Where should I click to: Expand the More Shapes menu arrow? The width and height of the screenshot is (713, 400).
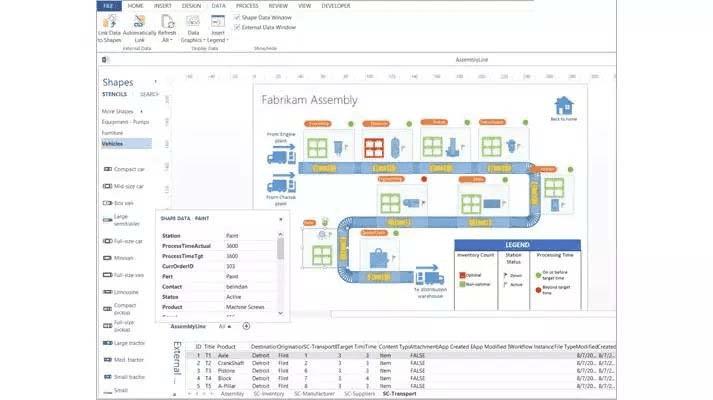[x=141, y=111]
